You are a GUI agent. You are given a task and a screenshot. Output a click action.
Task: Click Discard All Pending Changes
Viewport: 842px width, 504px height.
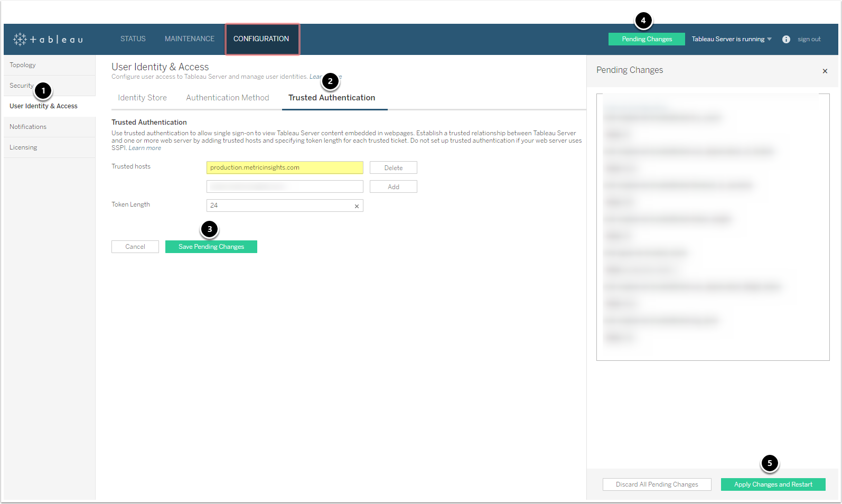click(657, 484)
